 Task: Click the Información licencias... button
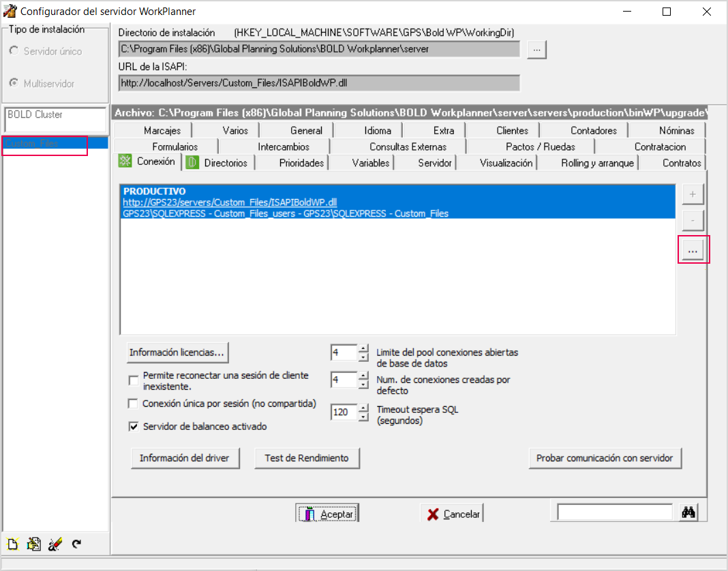[177, 352]
